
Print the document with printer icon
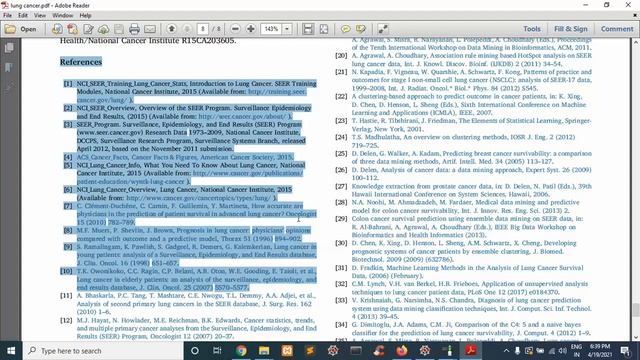(x=134, y=29)
